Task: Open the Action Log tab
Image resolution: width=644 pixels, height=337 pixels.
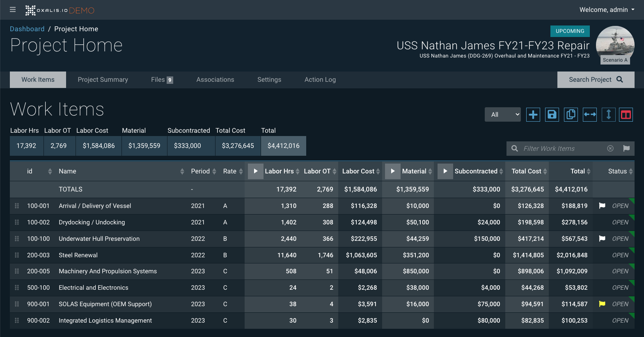Action: coord(320,80)
